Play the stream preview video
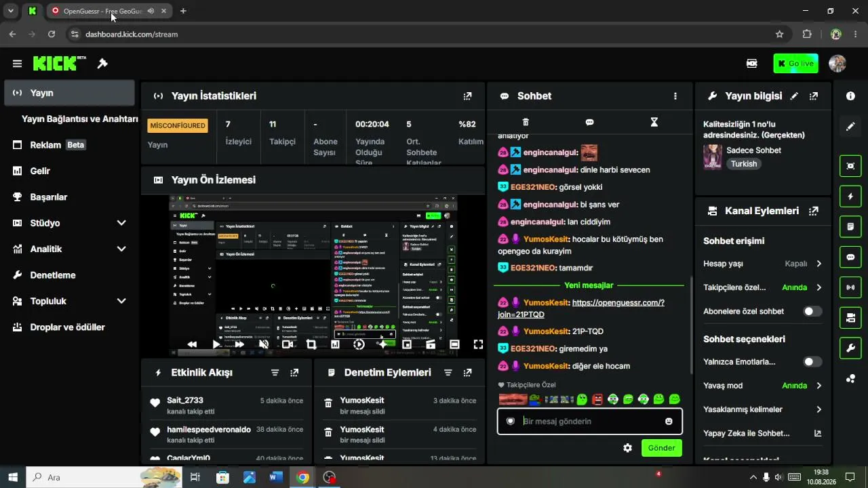The height and width of the screenshot is (488, 868). [x=216, y=344]
